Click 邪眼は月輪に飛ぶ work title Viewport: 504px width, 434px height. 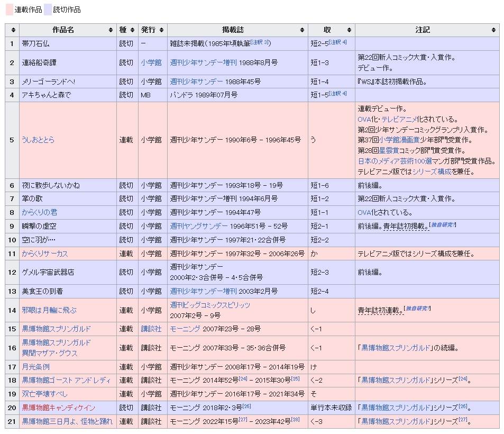click(x=49, y=310)
